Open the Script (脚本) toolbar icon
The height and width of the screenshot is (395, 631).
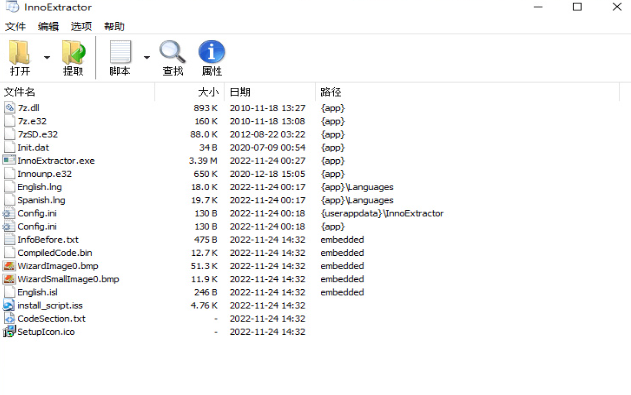pyautogui.click(x=120, y=52)
